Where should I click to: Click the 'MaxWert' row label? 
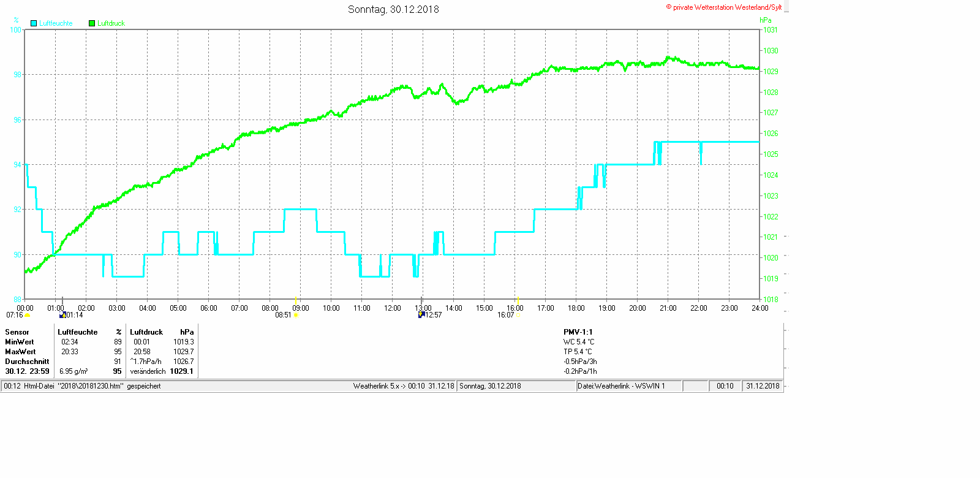20,352
